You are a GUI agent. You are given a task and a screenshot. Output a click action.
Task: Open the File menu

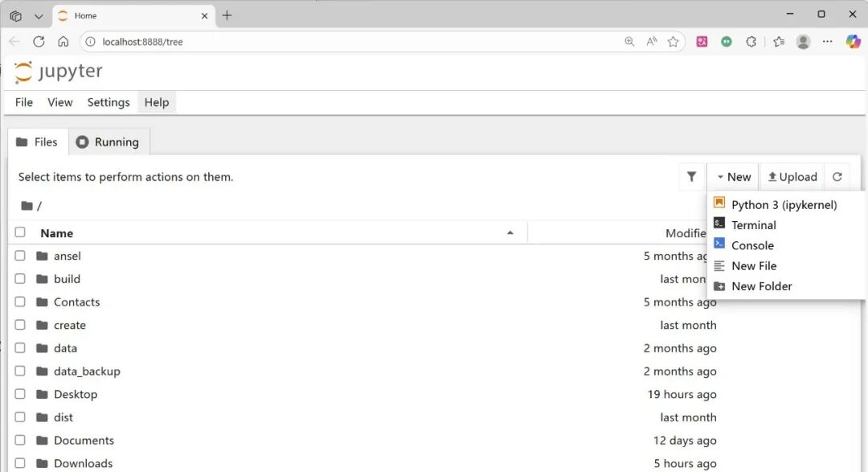click(24, 102)
